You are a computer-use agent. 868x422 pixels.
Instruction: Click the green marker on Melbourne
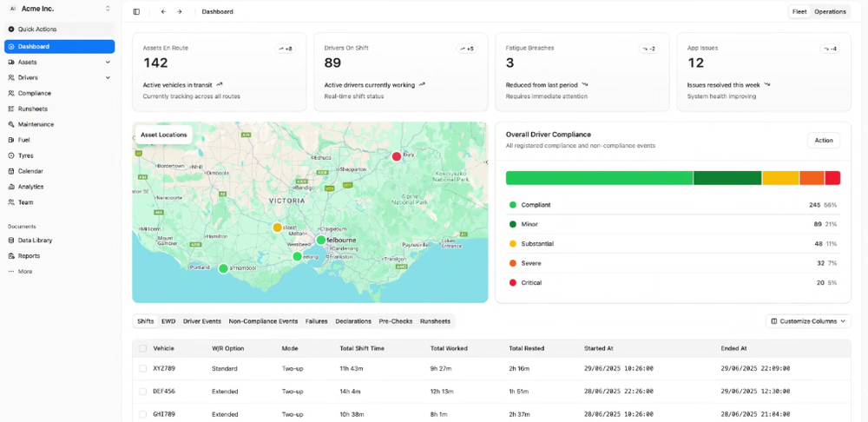[x=320, y=240]
